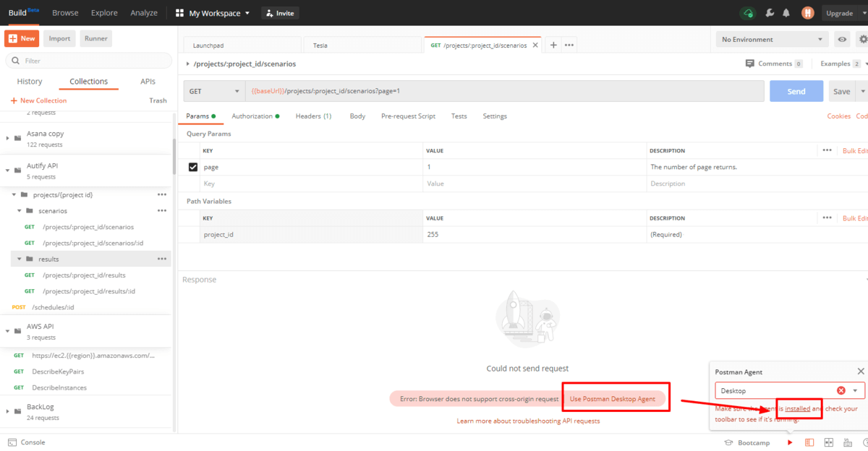Open the Body tab
This screenshot has width=868, height=451.
[357, 116]
